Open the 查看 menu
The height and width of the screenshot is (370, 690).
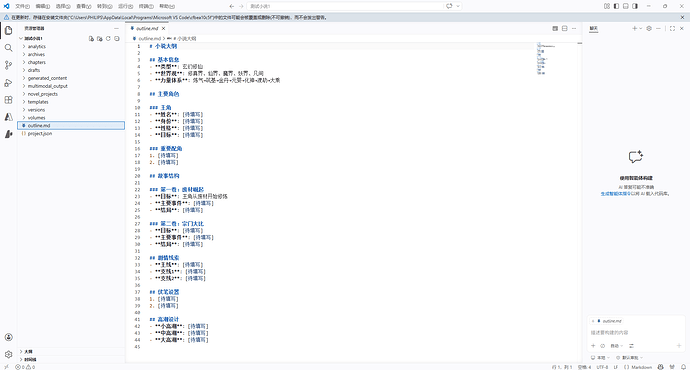83,6
